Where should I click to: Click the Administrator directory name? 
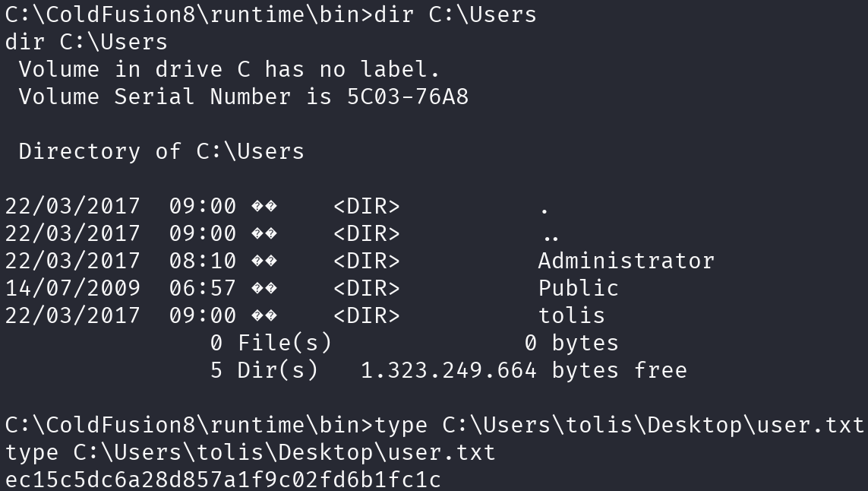tap(626, 261)
